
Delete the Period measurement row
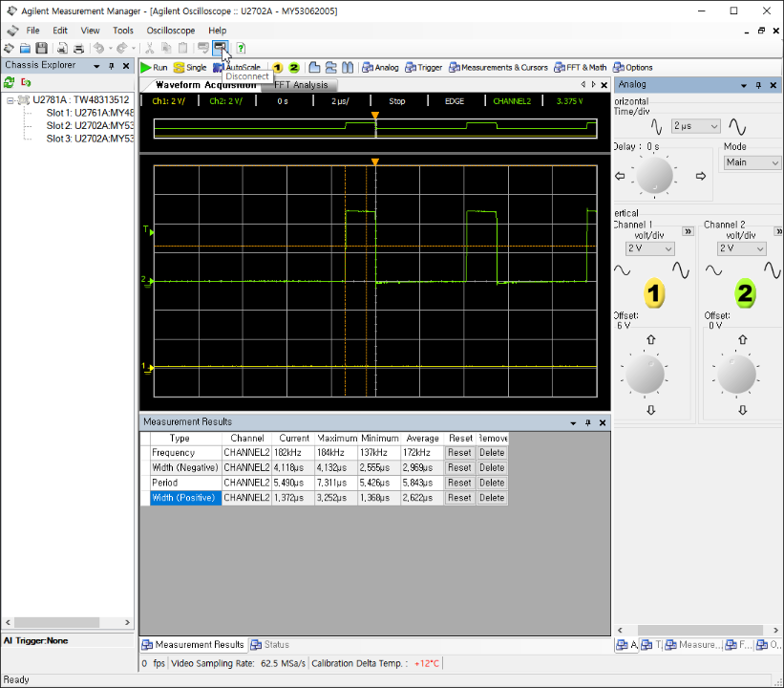492,483
